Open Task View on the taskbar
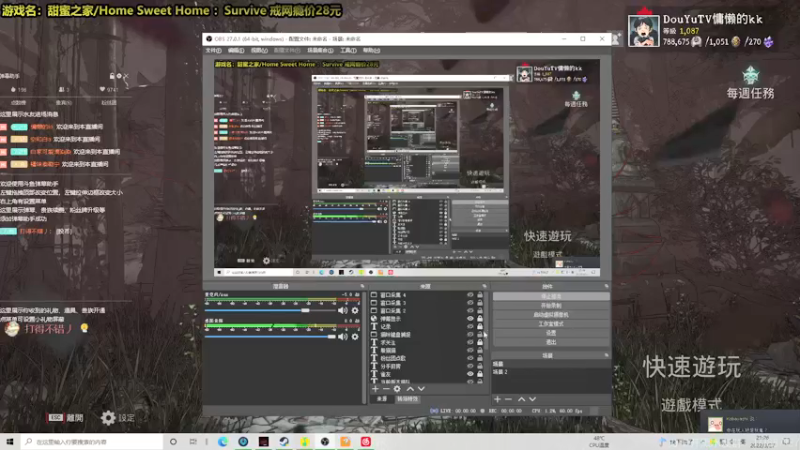This screenshot has height=450, width=800. tap(193, 441)
